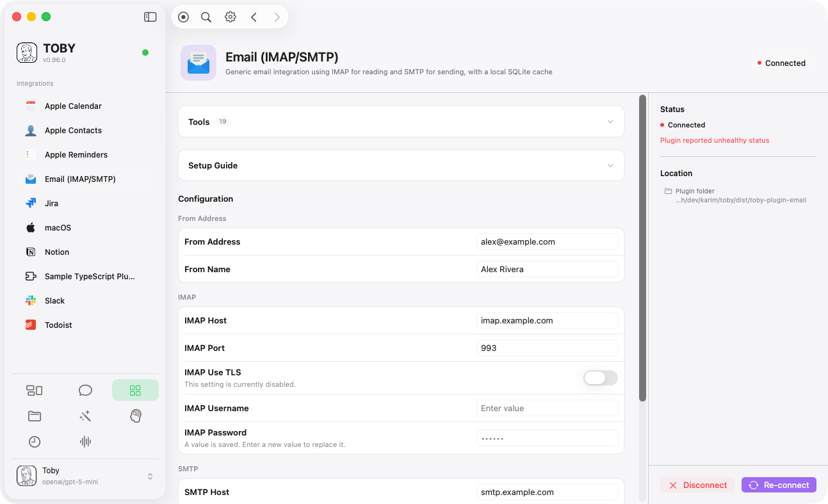
Task: Open the audio waveform icon
Action: pos(85,442)
